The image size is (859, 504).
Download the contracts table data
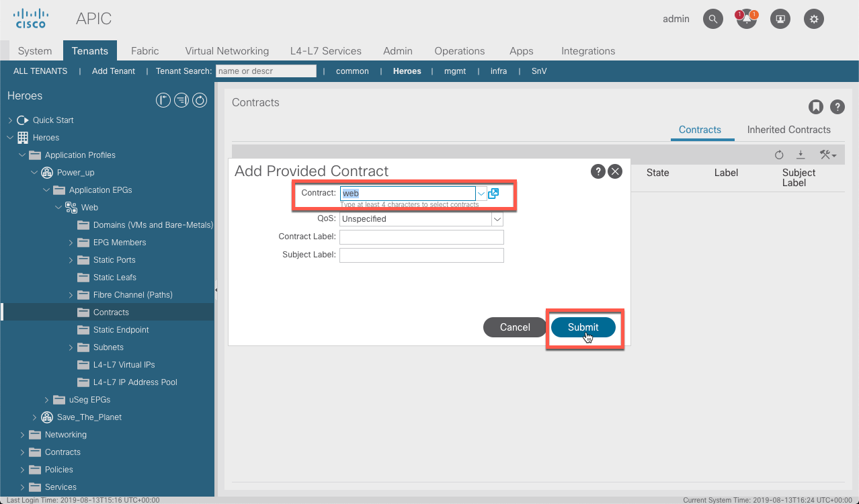(x=801, y=154)
